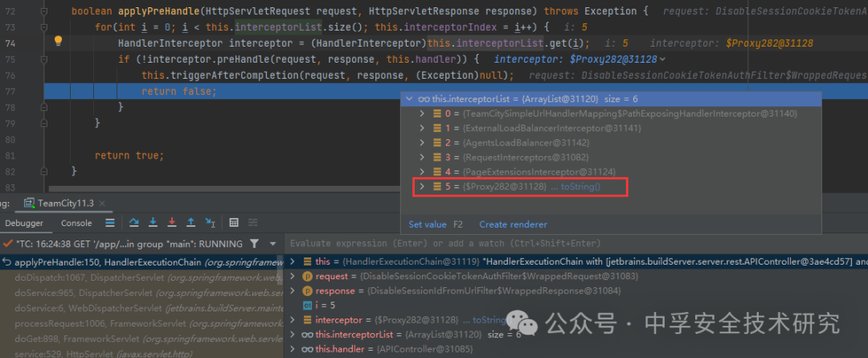Viewport: 868px width, 358px height.
Task: Expand popup entry 0 PathExposingHandlerInterceptor
Action: pyautogui.click(x=422, y=113)
